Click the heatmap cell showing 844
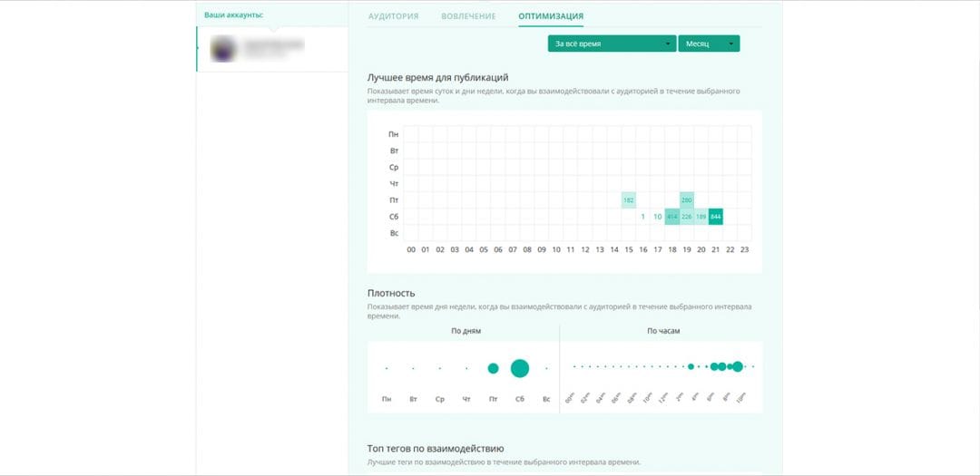The image size is (980, 476). pyautogui.click(x=716, y=217)
